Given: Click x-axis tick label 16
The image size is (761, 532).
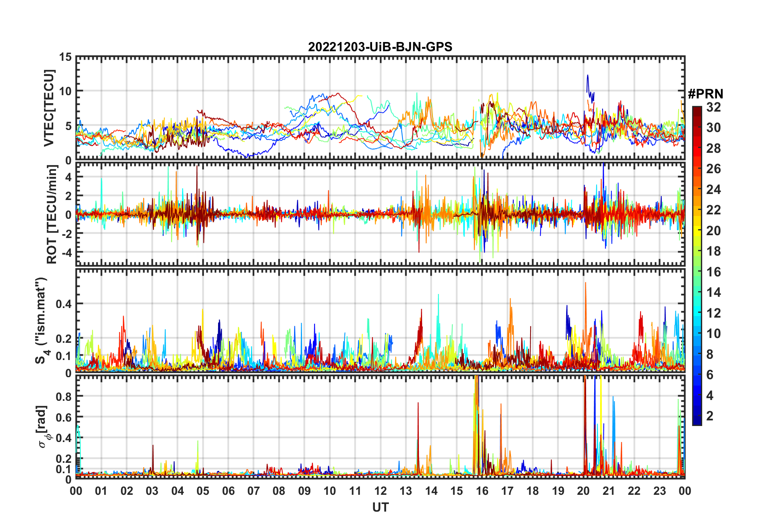Looking at the screenshot, I should (x=482, y=491).
